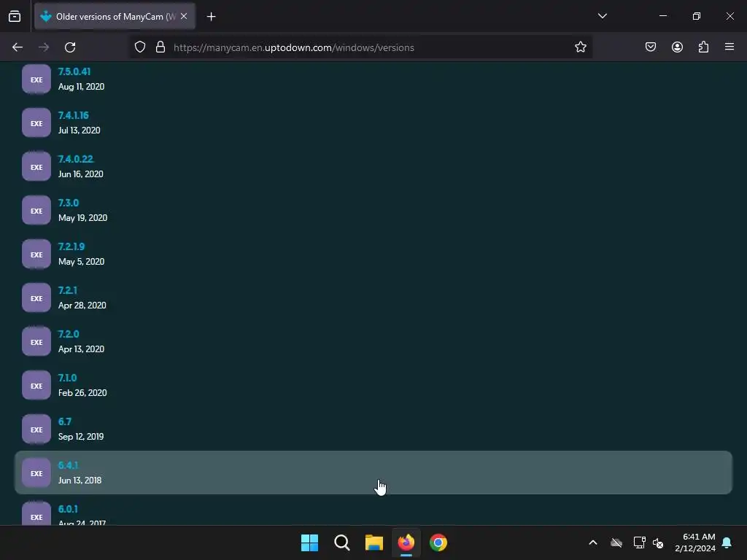The height and width of the screenshot is (560, 747).
Task: Click EXE icon for version 7.5.0.41
Action: click(x=36, y=79)
